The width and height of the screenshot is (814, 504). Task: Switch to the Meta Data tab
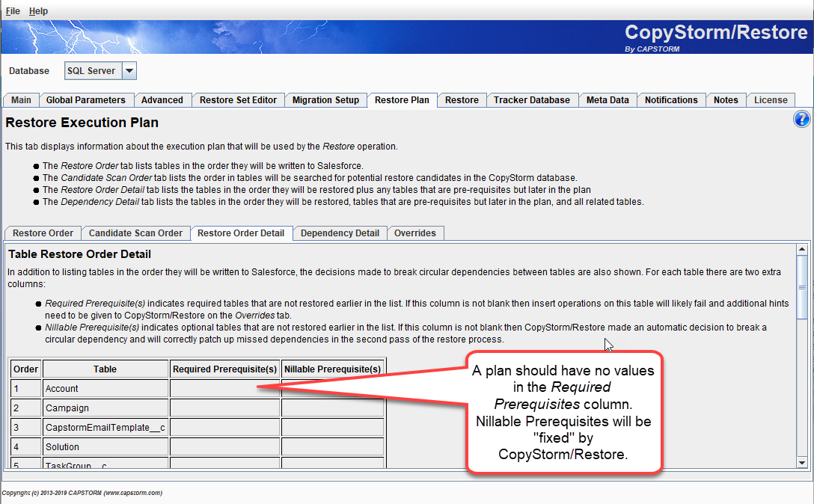(x=608, y=100)
